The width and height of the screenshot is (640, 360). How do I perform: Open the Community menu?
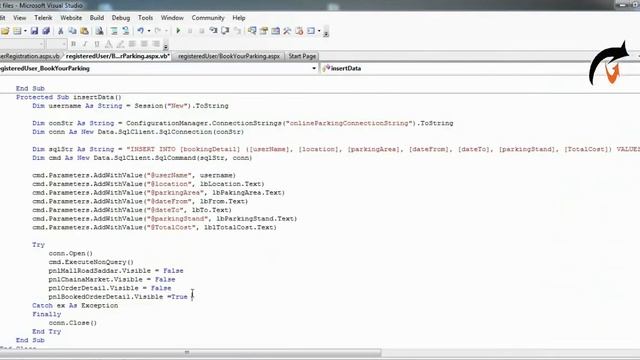coord(208,18)
